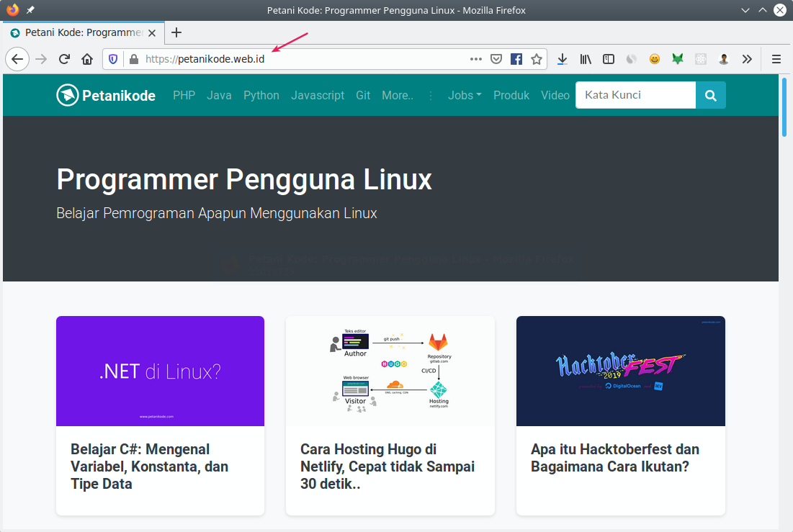Bookmark this page with the star
The width and height of the screenshot is (793, 532).
[x=537, y=59]
